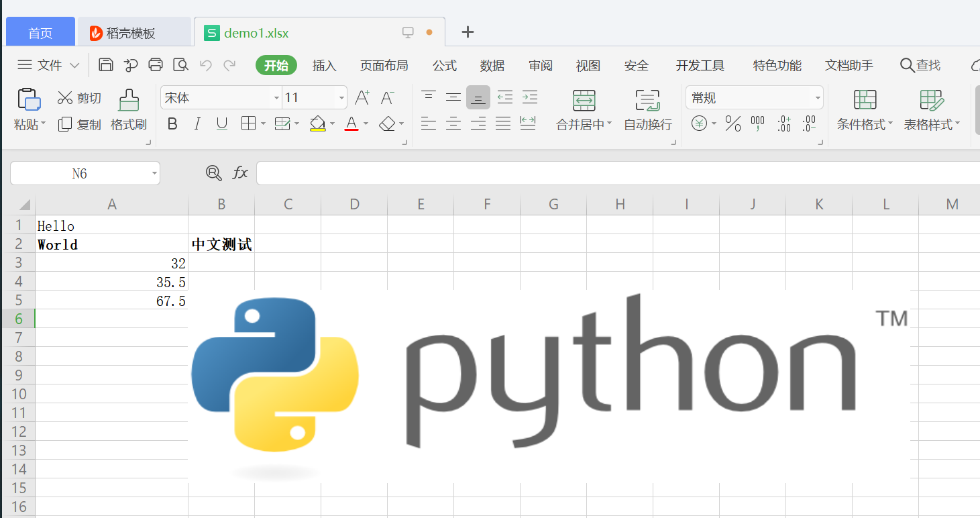The image size is (980, 518).
Task: Toggle auto wrap text 自动换行
Action: [x=647, y=111]
